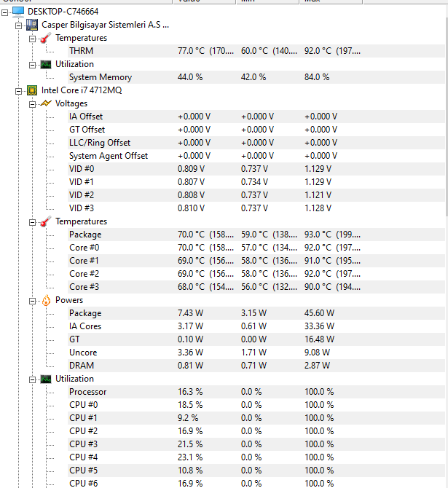Click the thermometer icon under Casper motherboard
This screenshot has height=488, width=448.
pos(46,38)
